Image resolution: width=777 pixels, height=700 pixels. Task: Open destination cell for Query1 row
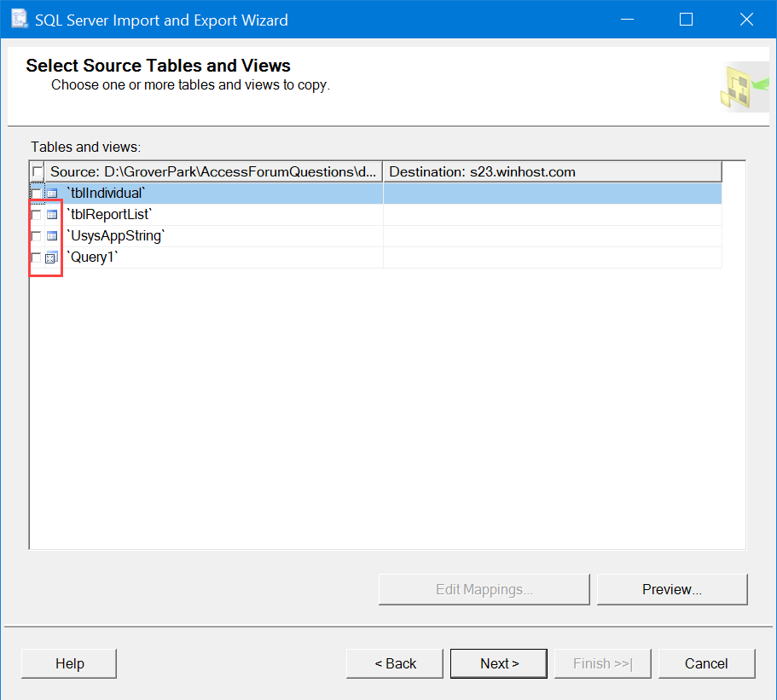click(x=552, y=257)
